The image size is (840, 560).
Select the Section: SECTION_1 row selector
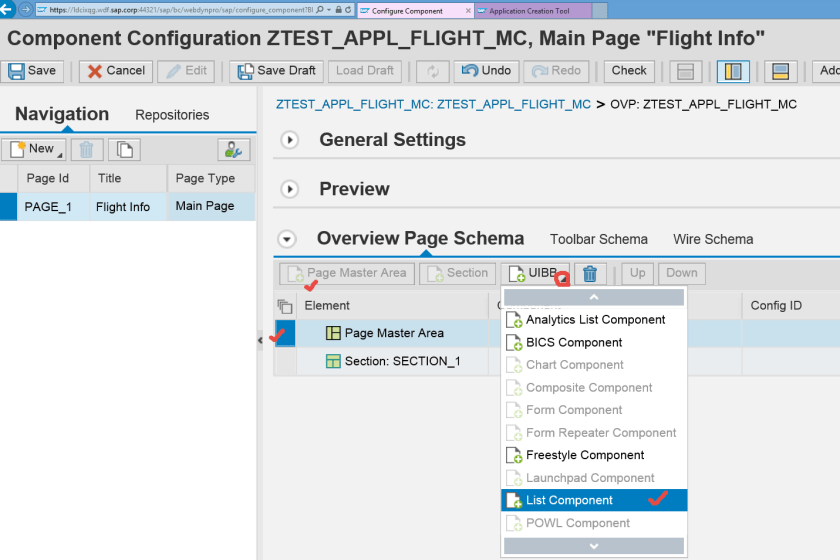[285, 361]
